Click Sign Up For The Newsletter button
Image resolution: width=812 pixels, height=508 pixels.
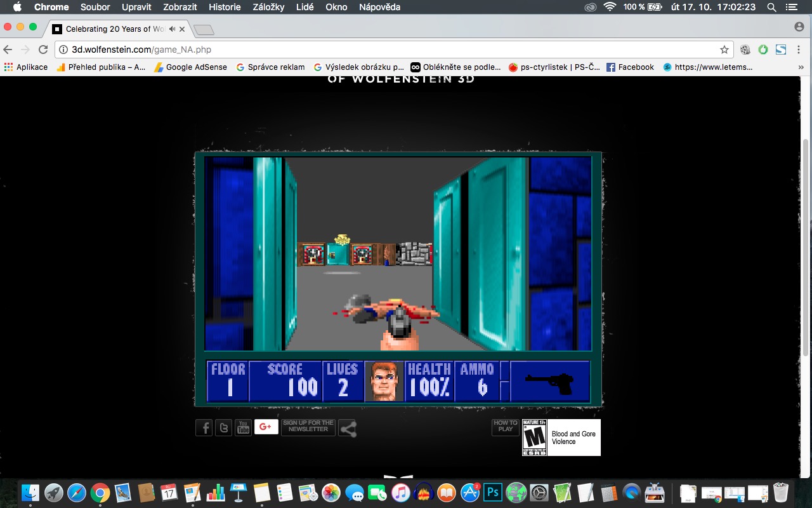coord(308,427)
